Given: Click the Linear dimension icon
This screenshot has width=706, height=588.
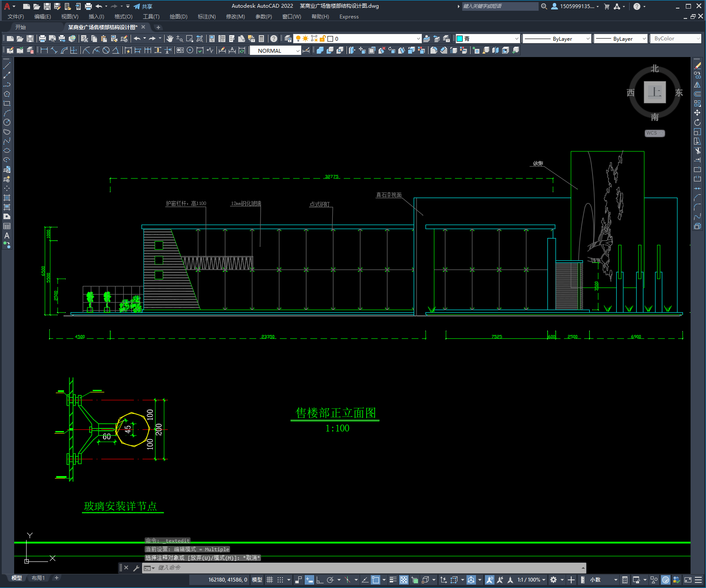Looking at the screenshot, I should coord(44,50).
